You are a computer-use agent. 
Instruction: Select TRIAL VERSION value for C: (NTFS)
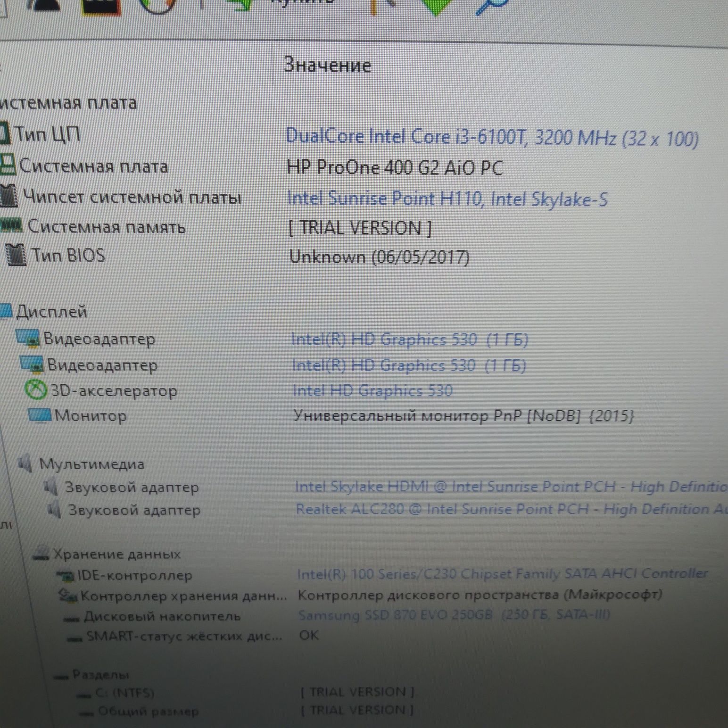[357, 692]
